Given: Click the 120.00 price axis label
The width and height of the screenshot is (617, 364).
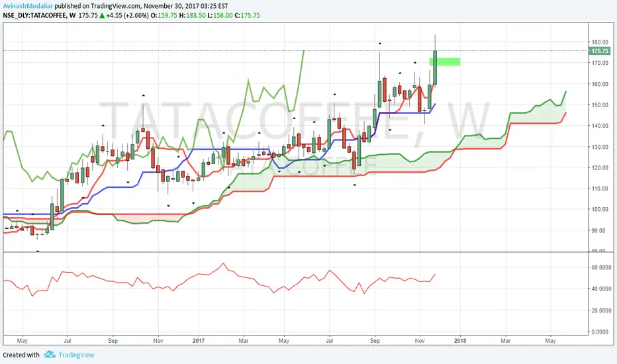Looking at the screenshot, I should coord(600,167).
